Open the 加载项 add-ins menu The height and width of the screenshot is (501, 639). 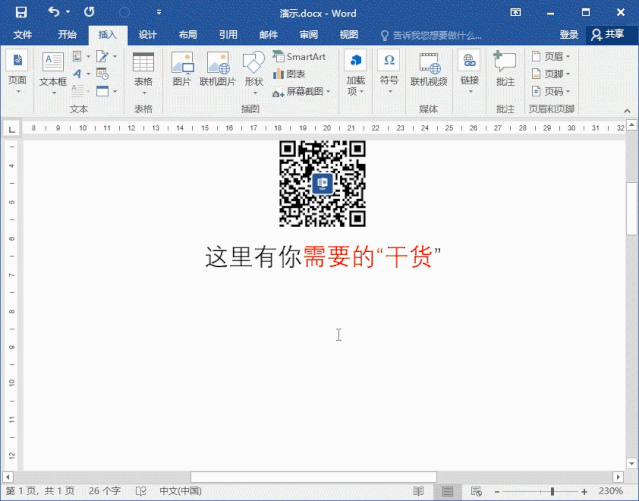[x=355, y=73]
